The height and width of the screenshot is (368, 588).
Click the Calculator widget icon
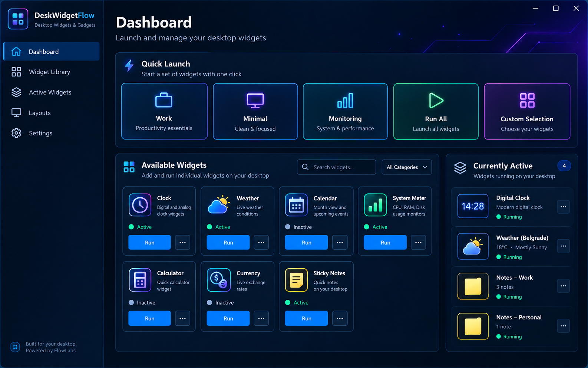coord(140,280)
